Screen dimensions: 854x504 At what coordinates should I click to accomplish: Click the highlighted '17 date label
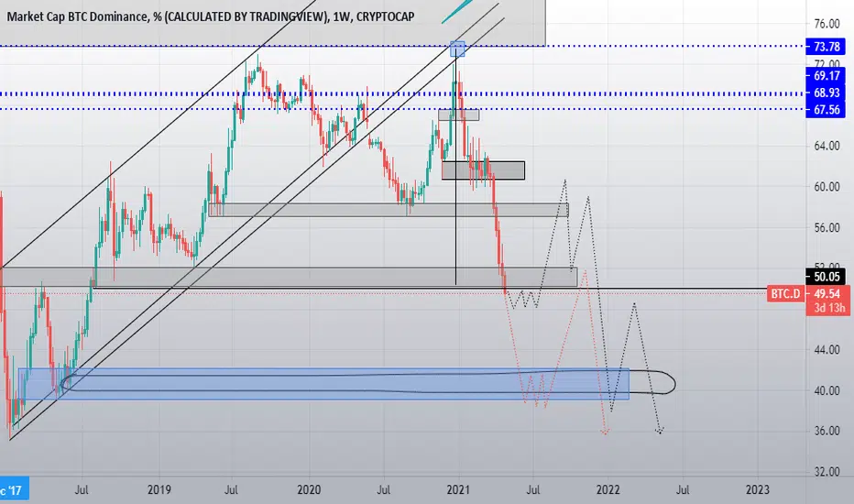[14, 490]
